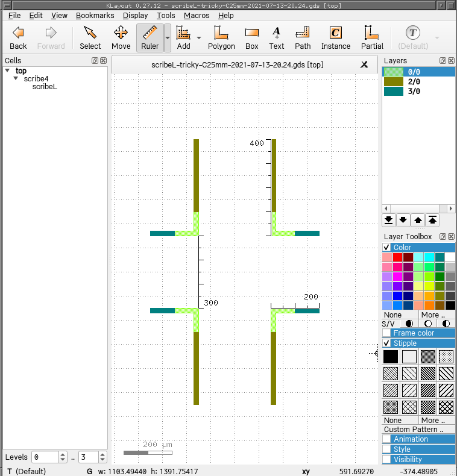Click the half-circle S/V brightness option
This screenshot has height=476, width=457.
point(446,324)
